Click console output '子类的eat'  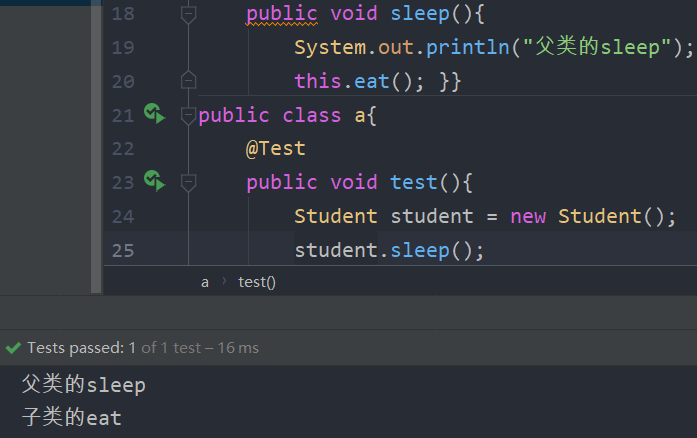72,418
